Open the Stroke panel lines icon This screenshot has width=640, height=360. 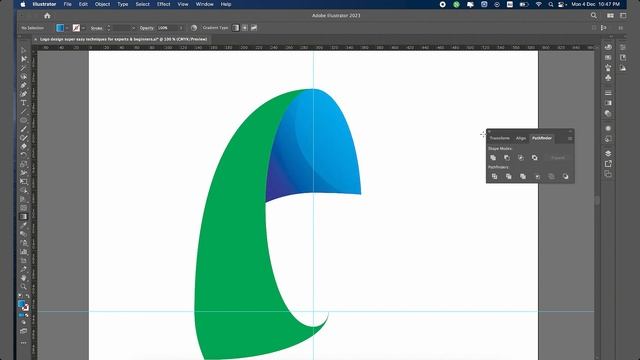pyautogui.click(x=608, y=93)
